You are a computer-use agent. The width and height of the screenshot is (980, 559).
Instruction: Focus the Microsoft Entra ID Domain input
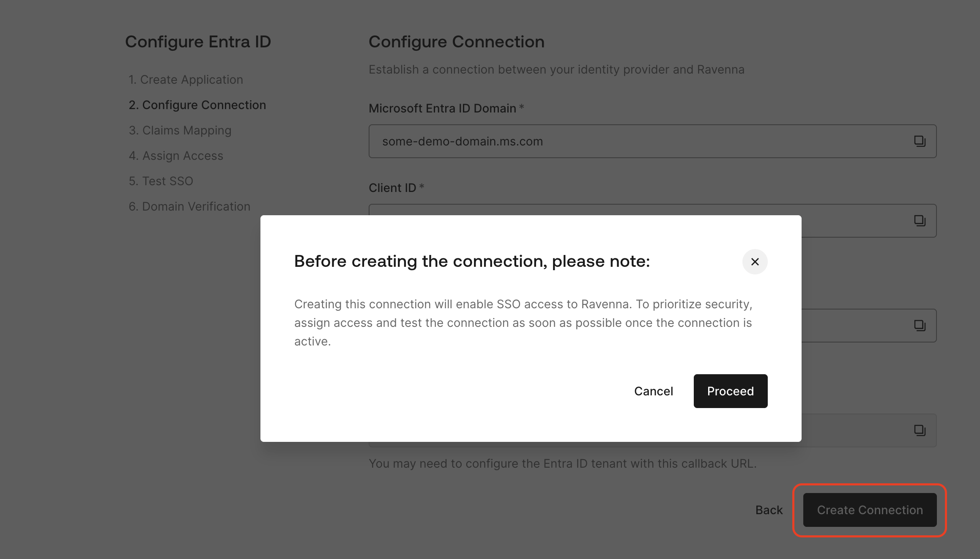pos(634,141)
